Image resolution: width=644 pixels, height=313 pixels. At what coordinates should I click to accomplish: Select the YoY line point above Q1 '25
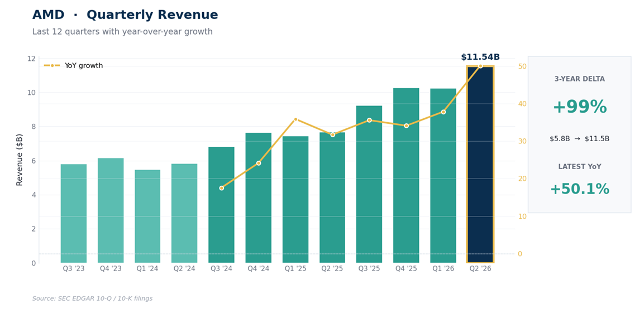coord(295,119)
